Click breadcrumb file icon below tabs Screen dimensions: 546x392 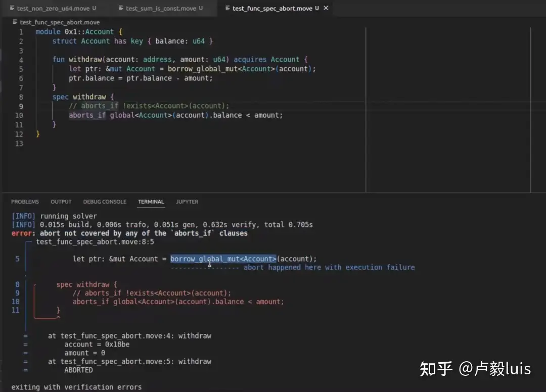tap(15, 22)
